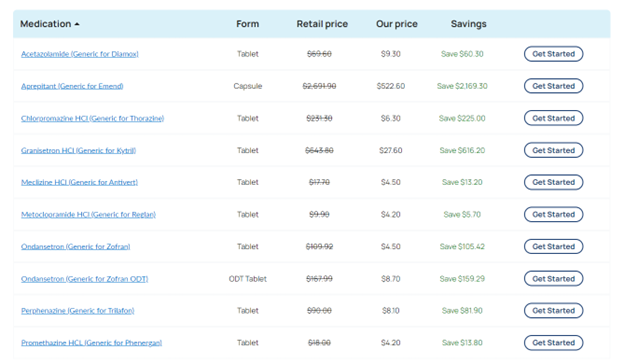This screenshot has width=624, height=364.
Task: Select the crossed-out $2,691.90 retail price
Action: pos(319,86)
